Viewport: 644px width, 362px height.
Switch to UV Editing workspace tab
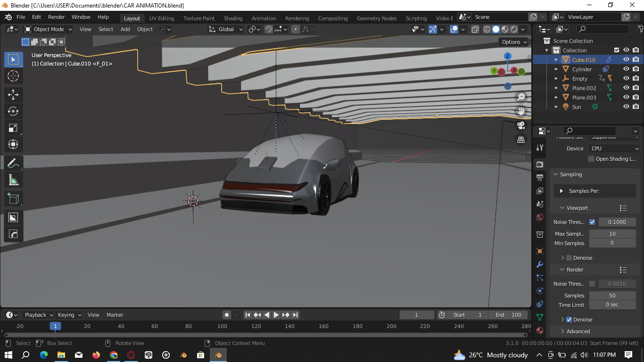[162, 18]
